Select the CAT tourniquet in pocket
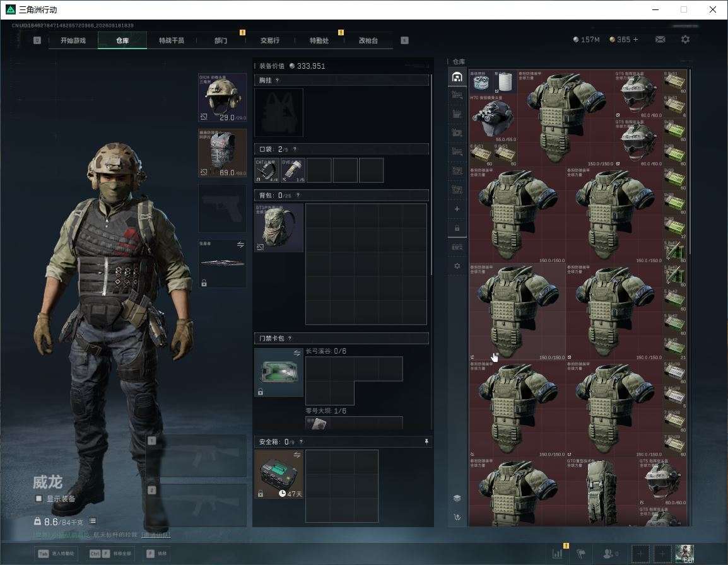 [x=267, y=170]
